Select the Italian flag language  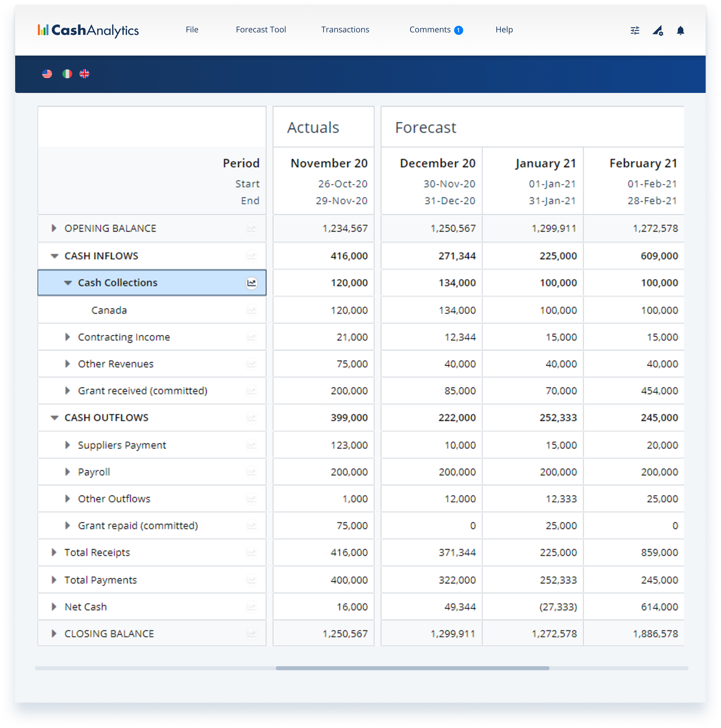tap(67, 74)
